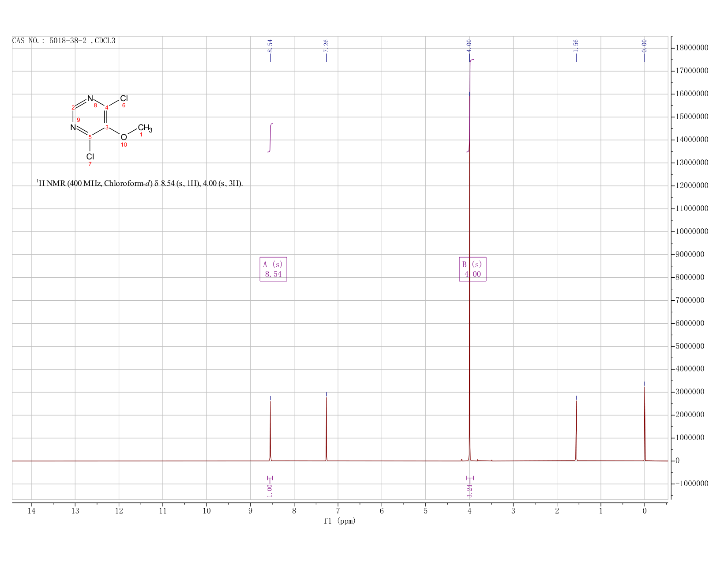Click the integral value 3.24 below baseline
Screen dimensions: 728x563
tap(469, 491)
